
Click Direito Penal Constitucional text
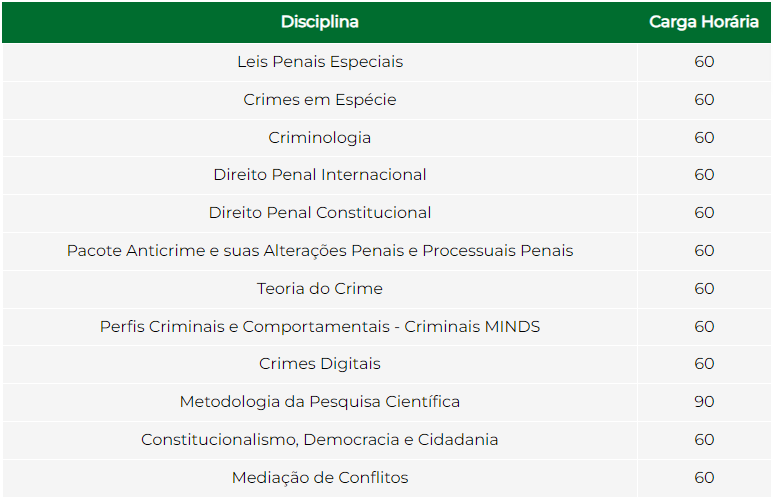(319, 213)
